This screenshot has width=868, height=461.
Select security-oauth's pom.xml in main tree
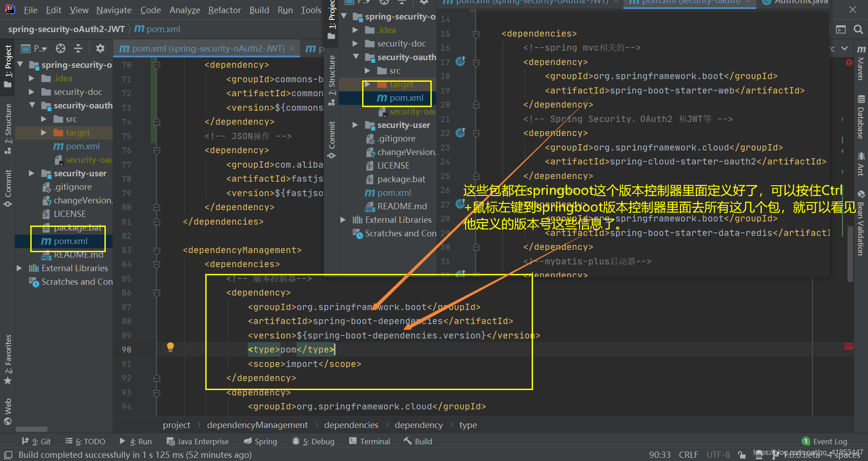pos(76,146)
